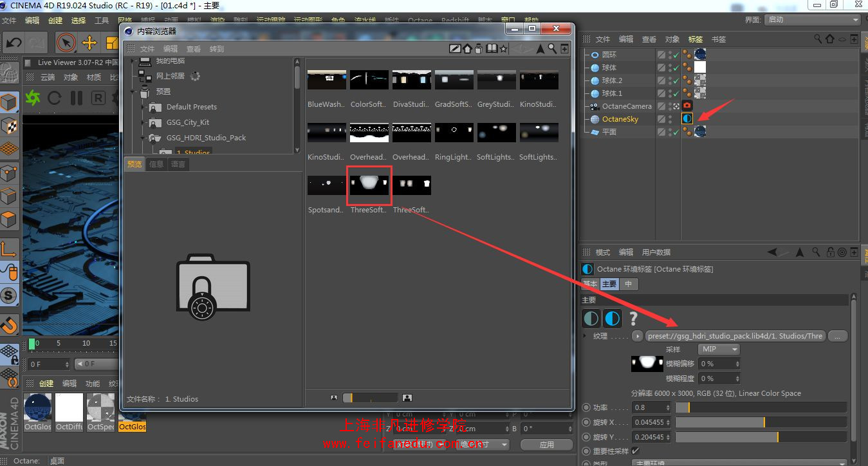Click the Octane environment tag on OctaneSky
The width and height of the screenshot is (868, 466).
687,119
